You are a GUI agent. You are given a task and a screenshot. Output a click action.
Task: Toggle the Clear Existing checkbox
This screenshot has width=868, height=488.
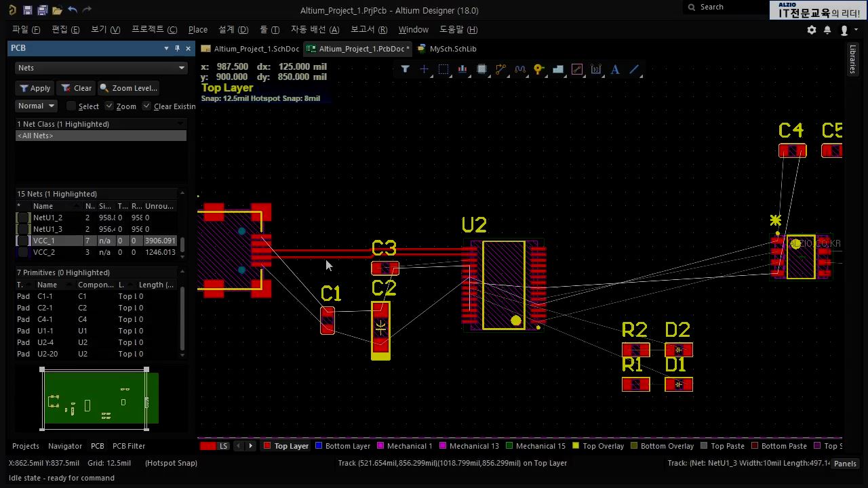click(x=146, y=106)
